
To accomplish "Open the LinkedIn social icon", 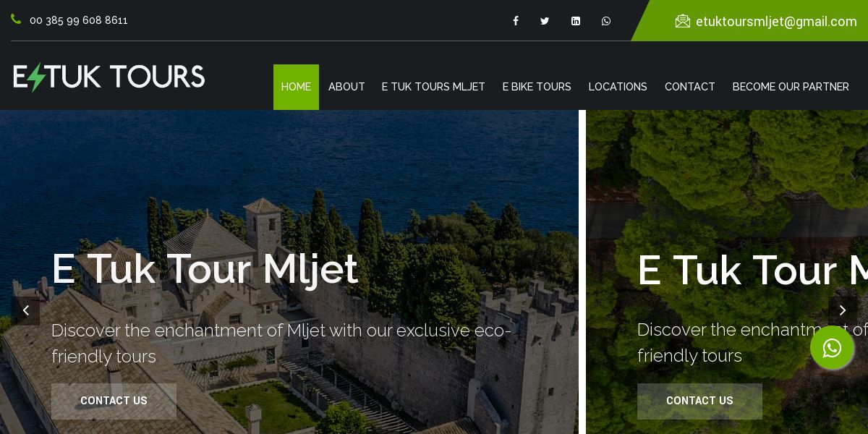I will 576,21.
